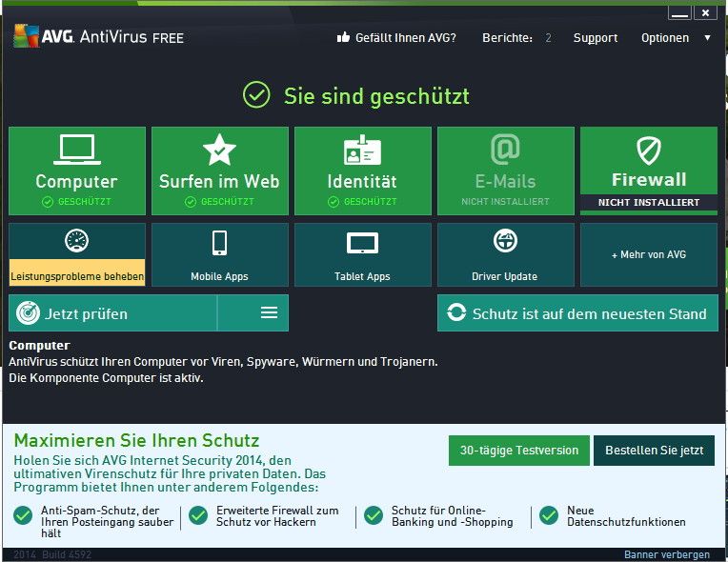
Task: Close the AVG window
Action: tap(705, 13)
